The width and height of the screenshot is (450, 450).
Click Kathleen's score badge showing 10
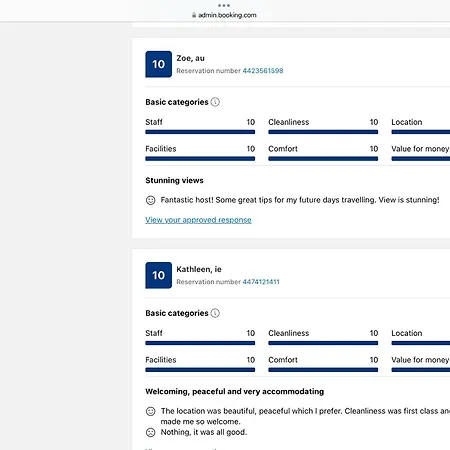click(x=159, y=275)
